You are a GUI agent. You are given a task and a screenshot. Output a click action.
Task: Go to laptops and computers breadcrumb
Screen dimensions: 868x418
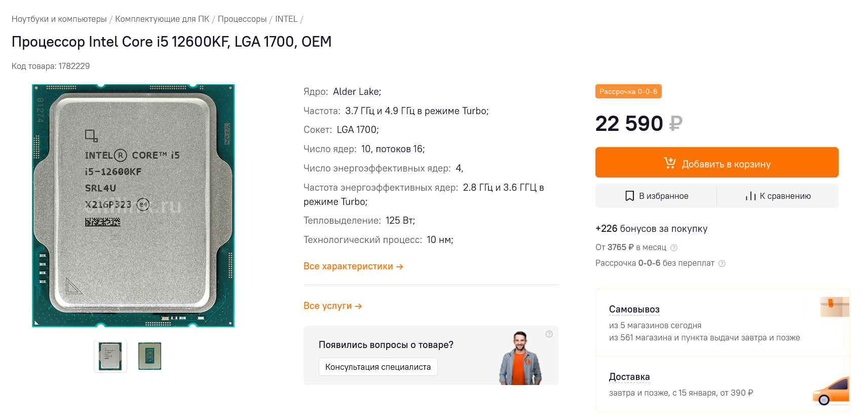[59, 19]
